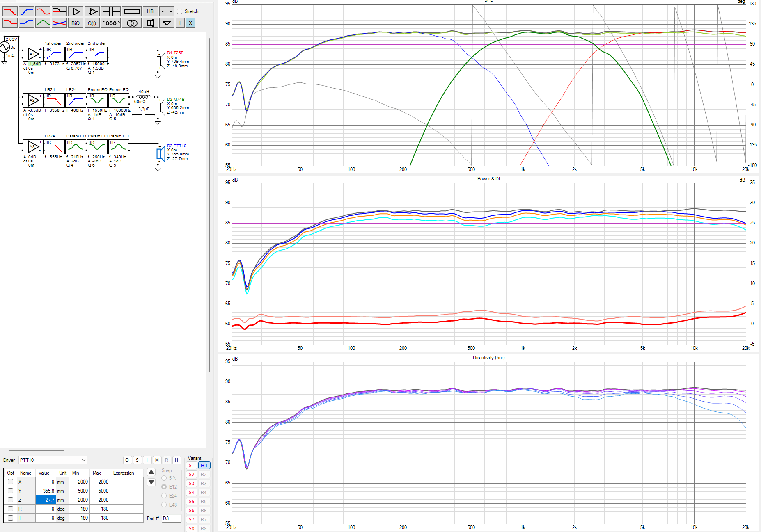Click the H button above parameter table
The width and height of the screenshot is (761, 532).
point(176,460)
